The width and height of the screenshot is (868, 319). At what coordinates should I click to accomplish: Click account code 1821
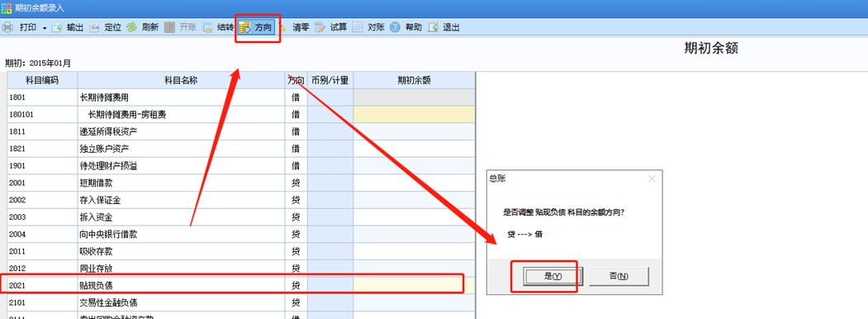coord(17,149)
